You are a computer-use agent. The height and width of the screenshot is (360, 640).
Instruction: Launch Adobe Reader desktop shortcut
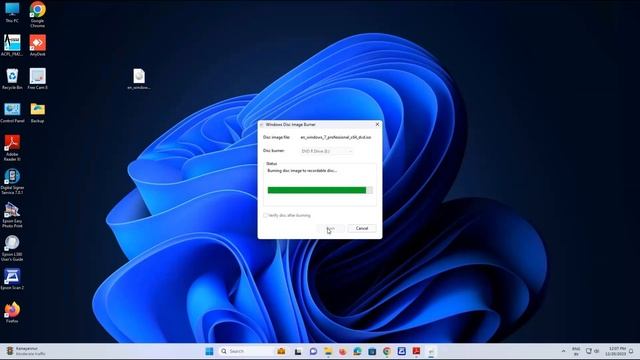pyautogui.click(x=12, y=148)
